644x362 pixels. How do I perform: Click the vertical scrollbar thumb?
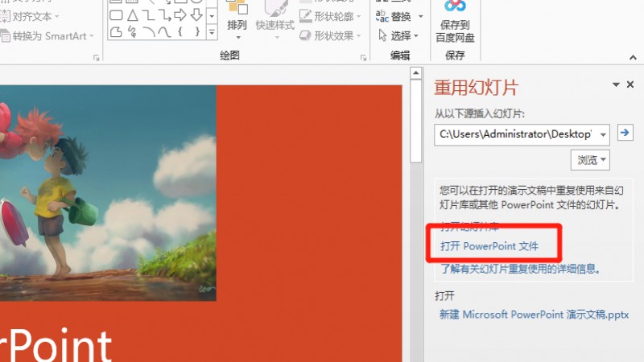415,121
